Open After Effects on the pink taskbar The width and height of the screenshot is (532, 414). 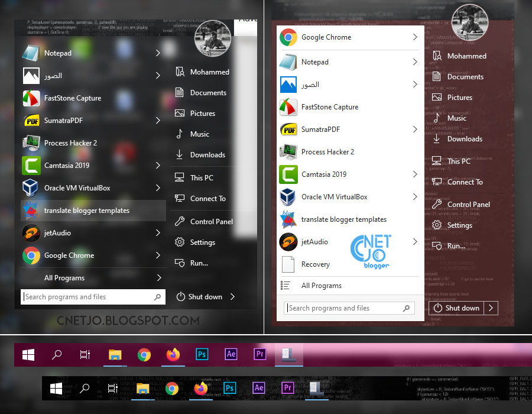click(x=231, y=355)
